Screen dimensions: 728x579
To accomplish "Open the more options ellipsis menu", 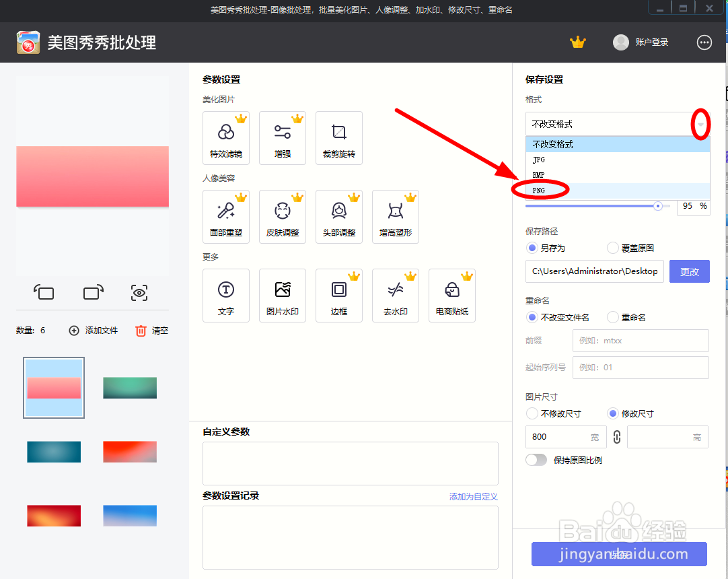I will point(704,42).
